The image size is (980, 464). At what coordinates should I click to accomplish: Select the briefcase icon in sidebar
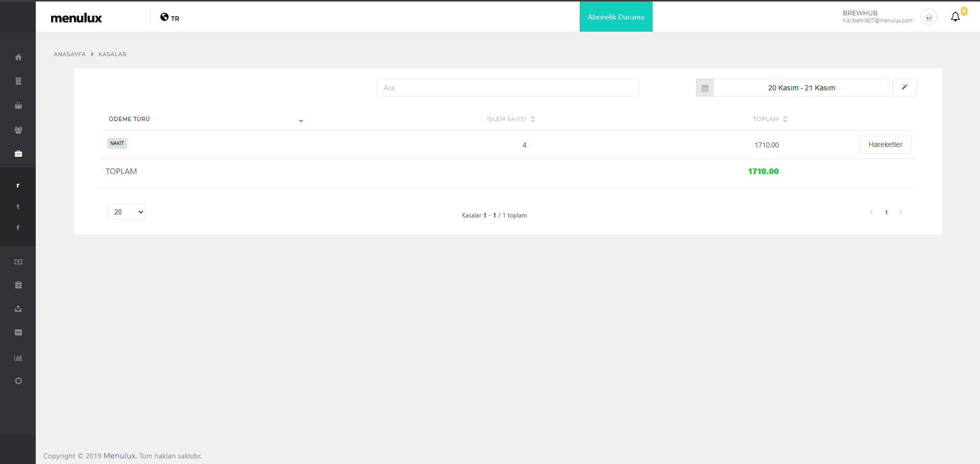click(x=18, y=154)
